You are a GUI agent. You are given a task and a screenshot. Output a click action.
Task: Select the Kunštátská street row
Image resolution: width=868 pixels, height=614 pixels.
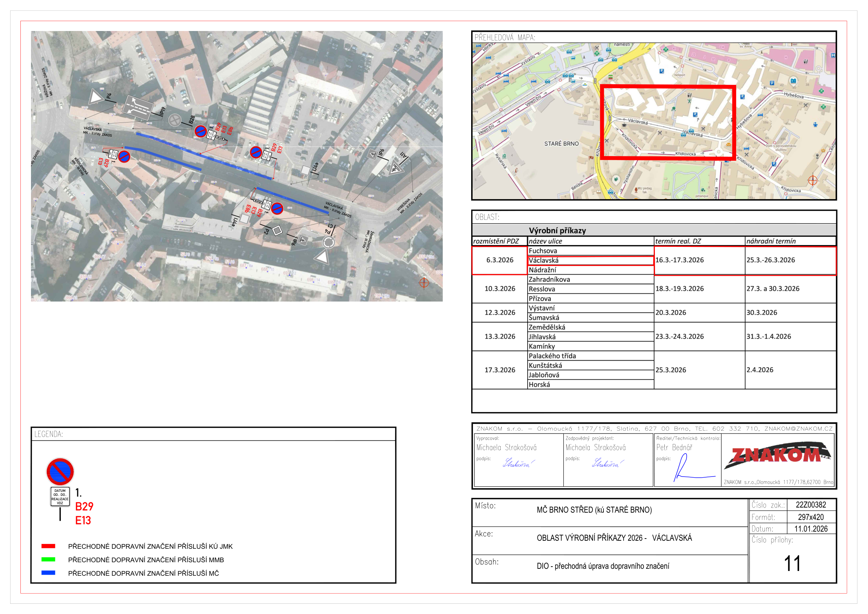[591, 365]
